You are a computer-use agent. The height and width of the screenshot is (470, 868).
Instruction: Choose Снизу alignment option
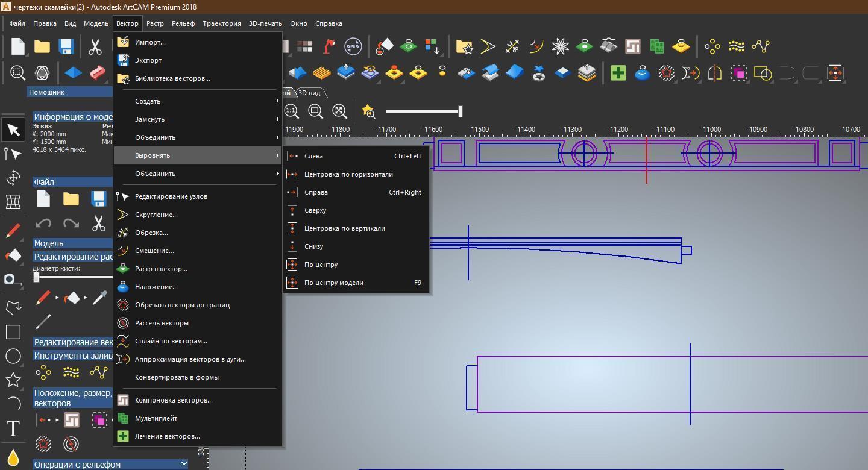click(x=356, y=246)
